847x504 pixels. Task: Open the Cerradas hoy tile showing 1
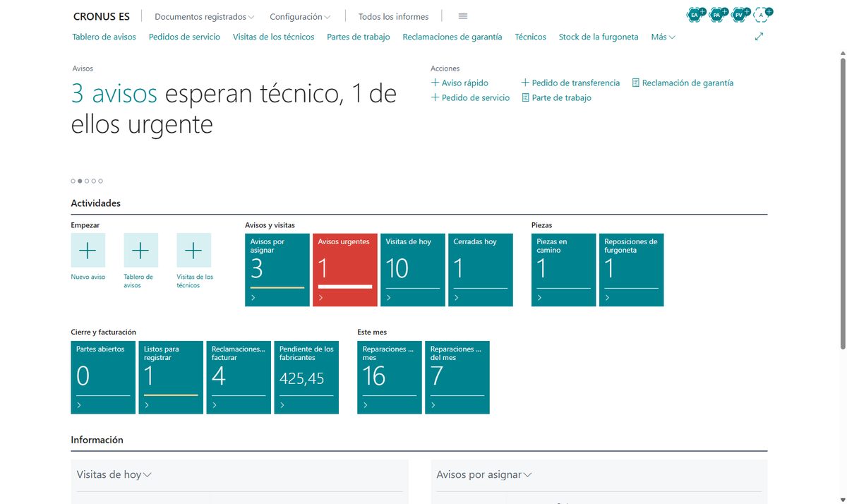(x=481, y=270)
